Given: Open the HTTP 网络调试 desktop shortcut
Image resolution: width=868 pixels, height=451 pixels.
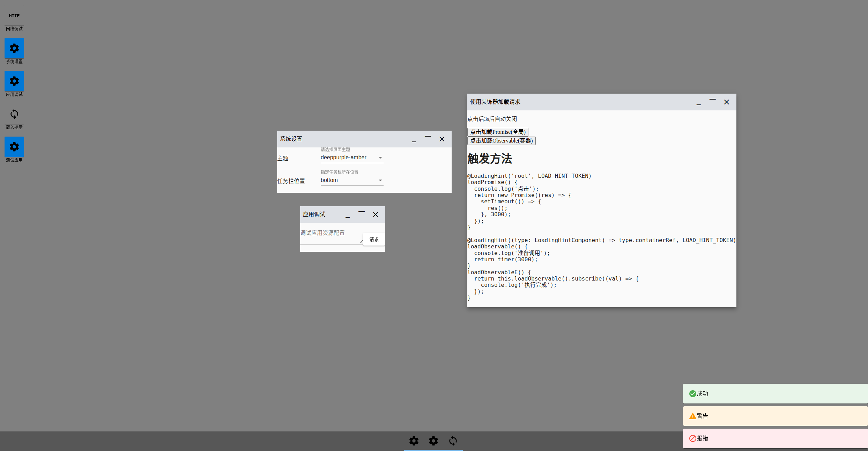Looking at the screenshot, I should pos(14,19).
